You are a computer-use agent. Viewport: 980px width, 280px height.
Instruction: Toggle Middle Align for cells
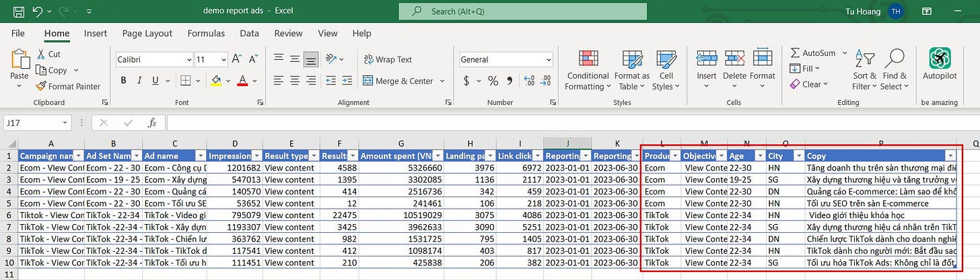295,59
